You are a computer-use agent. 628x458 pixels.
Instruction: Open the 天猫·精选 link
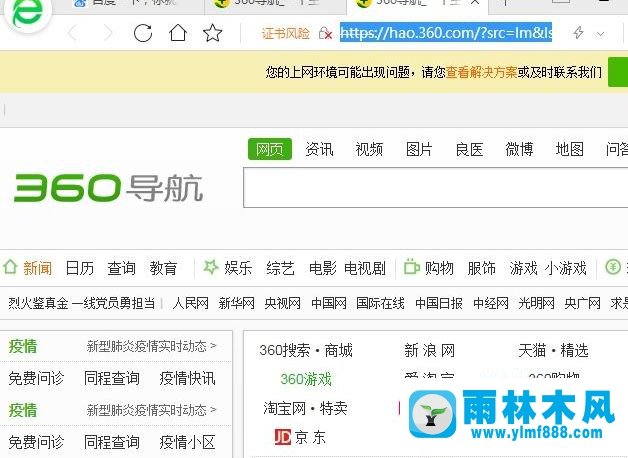(x=553, y=350)
